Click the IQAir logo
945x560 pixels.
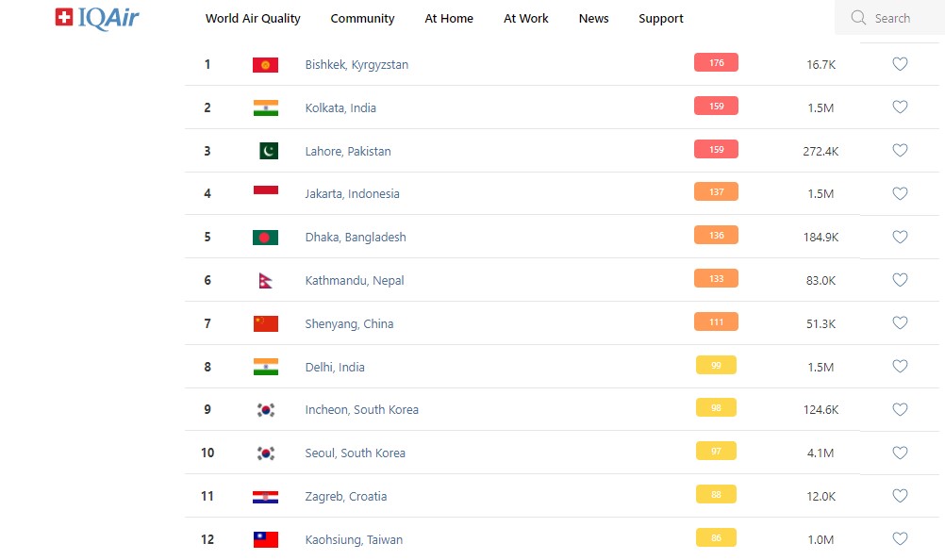click(97, 18)
